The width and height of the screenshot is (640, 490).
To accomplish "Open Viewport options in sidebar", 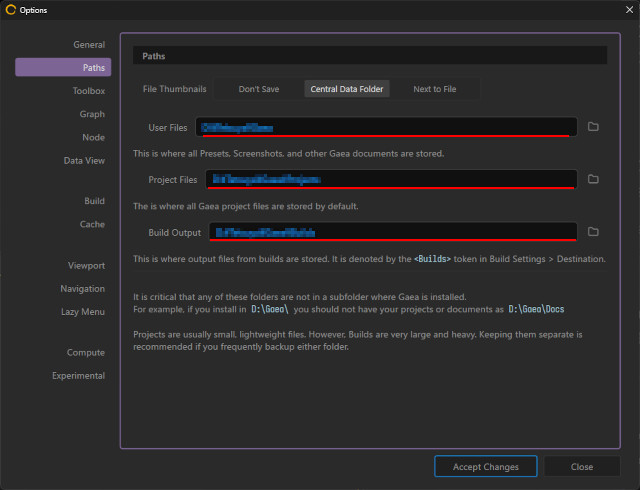I will [x=86, y=266].
